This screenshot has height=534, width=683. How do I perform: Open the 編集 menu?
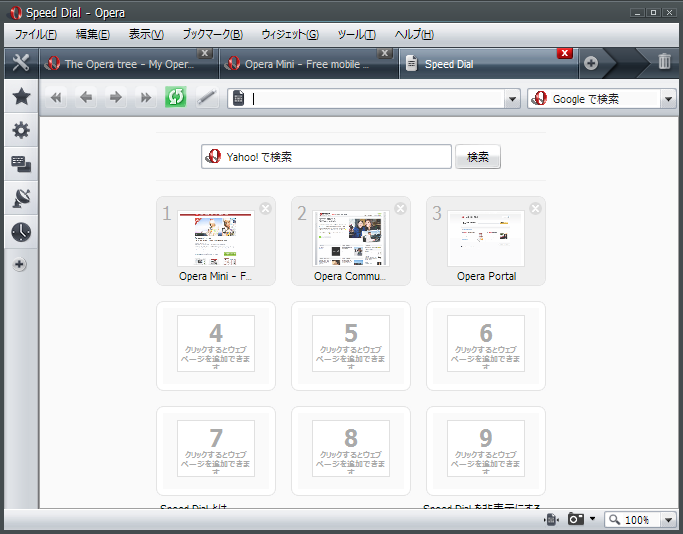(x=93, y=34)
